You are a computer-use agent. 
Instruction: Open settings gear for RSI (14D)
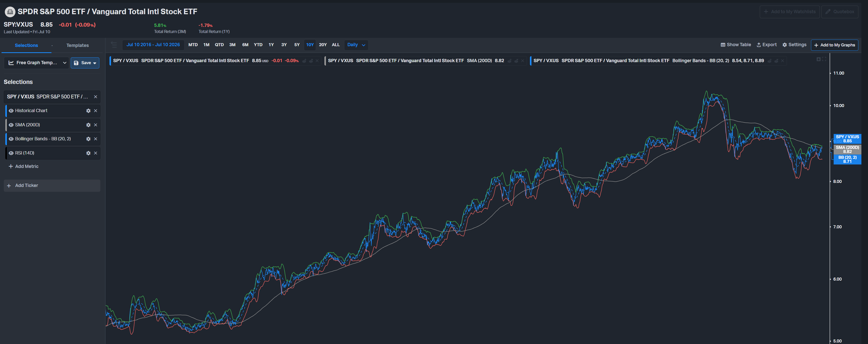(x=88, y=153)
